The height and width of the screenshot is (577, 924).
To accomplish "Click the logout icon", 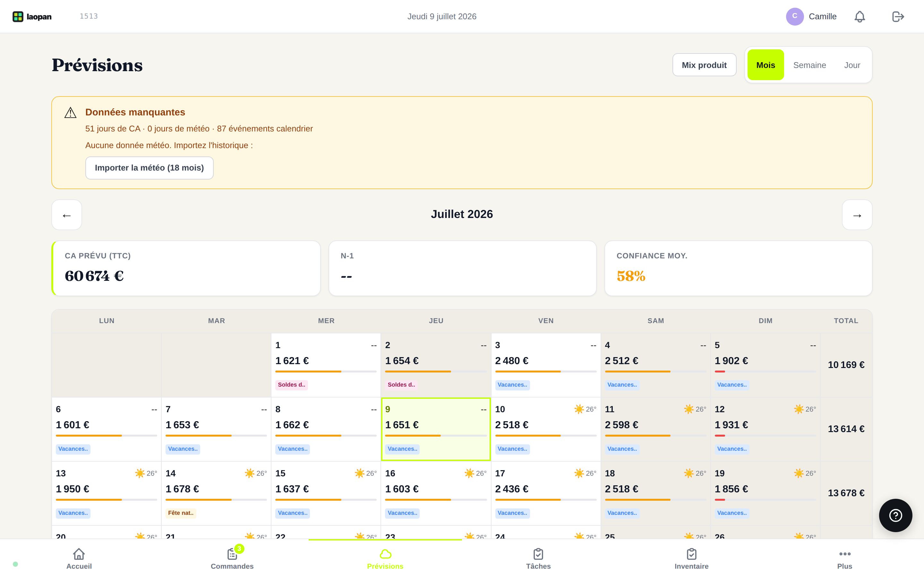I will click(898, 16).
